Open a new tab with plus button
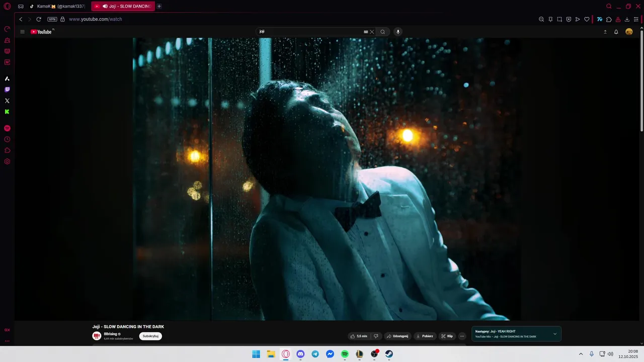Image resolution: width=644 pixels, height=362 pixels. [159, 7]
